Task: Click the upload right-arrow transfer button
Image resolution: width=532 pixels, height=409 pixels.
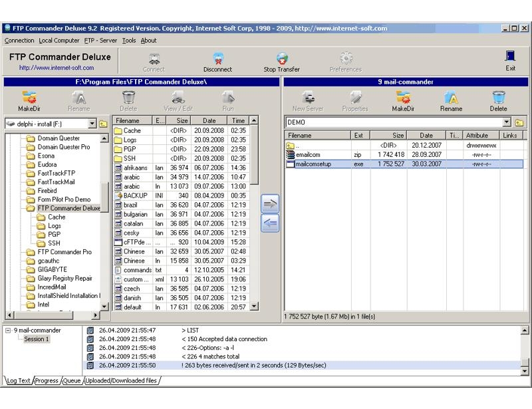Action: pyautogui.click(x=270, y=204)
